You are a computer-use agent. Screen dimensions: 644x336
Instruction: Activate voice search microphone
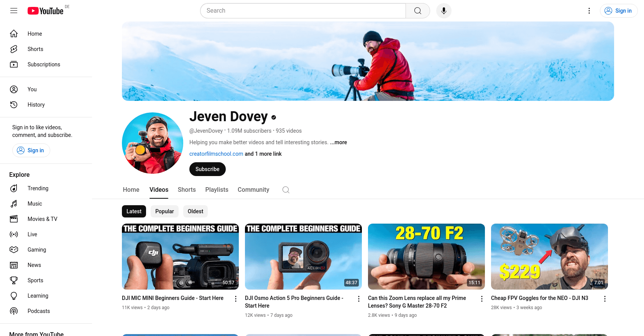click(444, 11)
